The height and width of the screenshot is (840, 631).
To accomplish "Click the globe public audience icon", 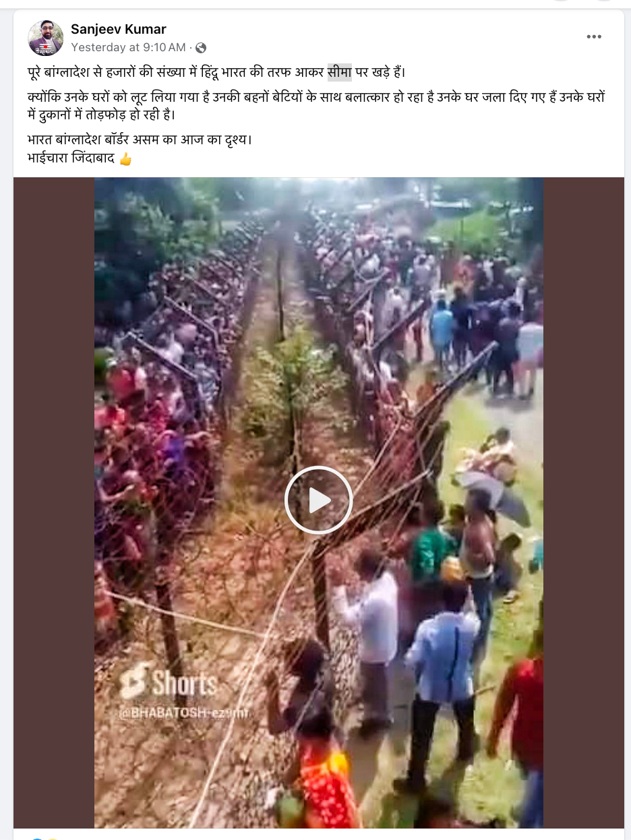I will pyautogui.click(x=201, y=48).
